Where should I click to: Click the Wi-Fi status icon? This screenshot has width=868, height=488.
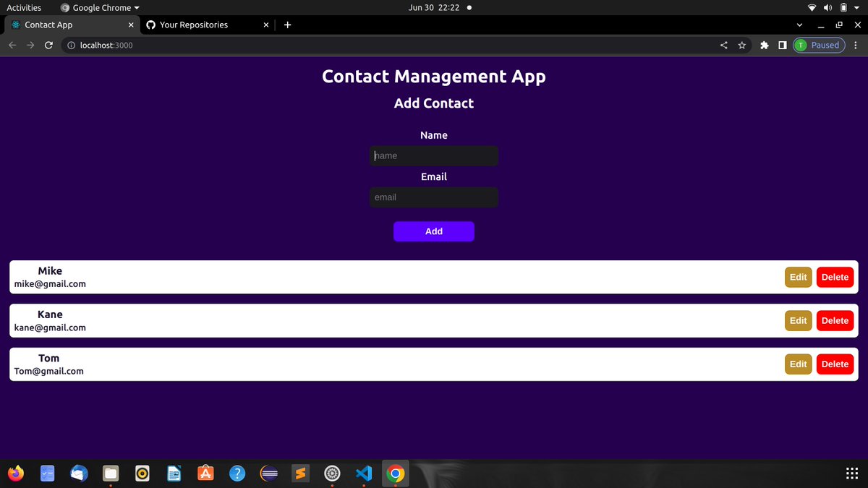tap(813, 7)
